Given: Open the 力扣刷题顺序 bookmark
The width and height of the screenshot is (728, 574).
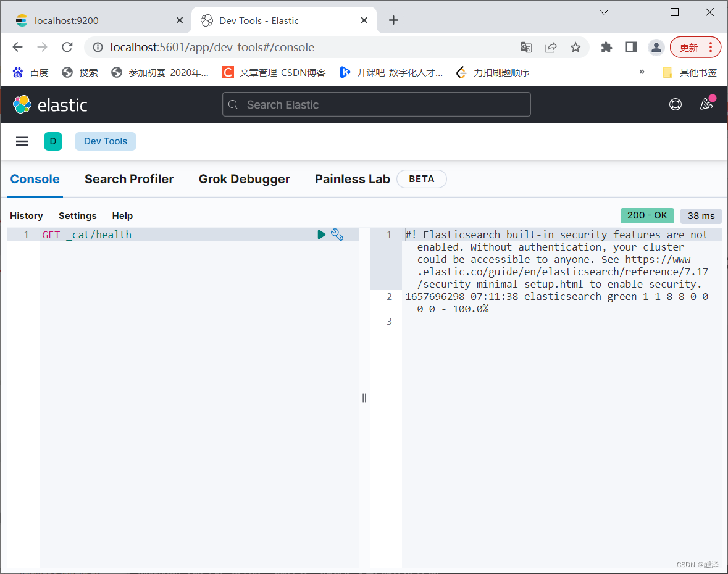Looking at the screenshot, I should [x=493, y=72].
